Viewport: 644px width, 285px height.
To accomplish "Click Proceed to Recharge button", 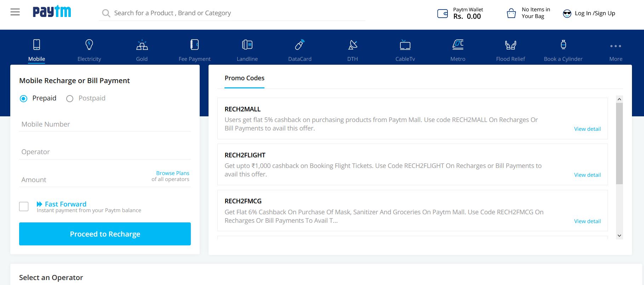I will 105,234.
